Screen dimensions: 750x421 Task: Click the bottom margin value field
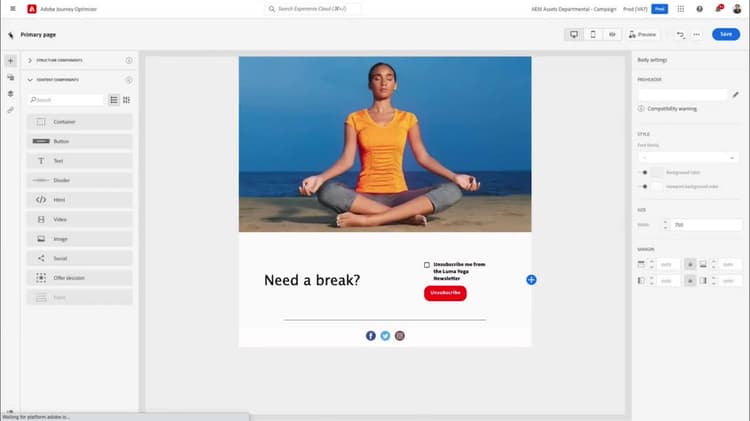tap(730, 264)
